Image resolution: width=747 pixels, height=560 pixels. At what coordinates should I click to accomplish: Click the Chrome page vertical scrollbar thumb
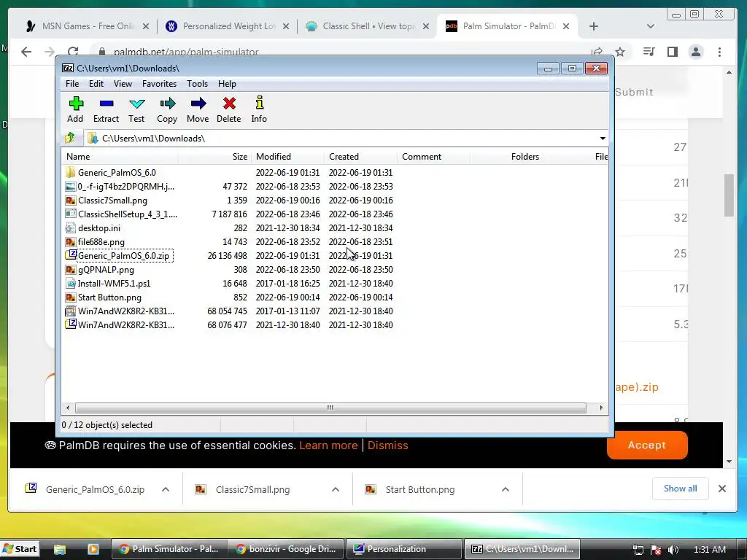tap(729, 195)
